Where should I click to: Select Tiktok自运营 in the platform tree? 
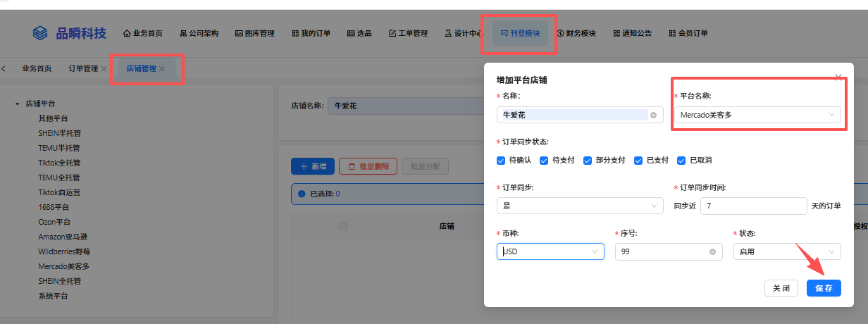(59, 192)
